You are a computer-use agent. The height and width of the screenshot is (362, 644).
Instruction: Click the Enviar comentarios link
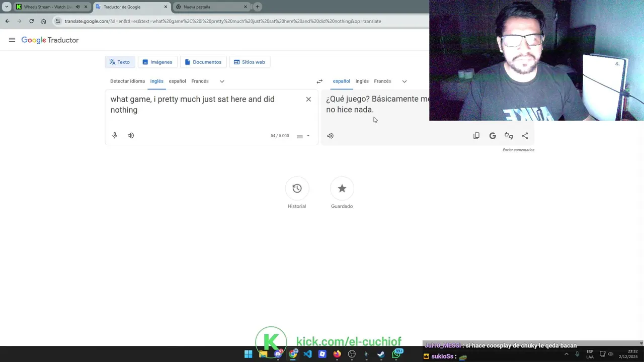(x=518, y=150)
